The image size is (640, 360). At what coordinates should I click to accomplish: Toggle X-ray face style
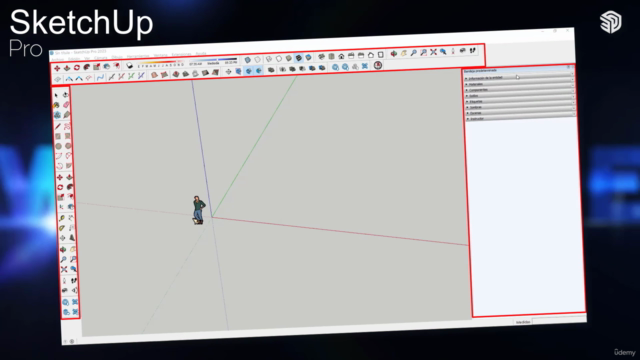(247, 60)
